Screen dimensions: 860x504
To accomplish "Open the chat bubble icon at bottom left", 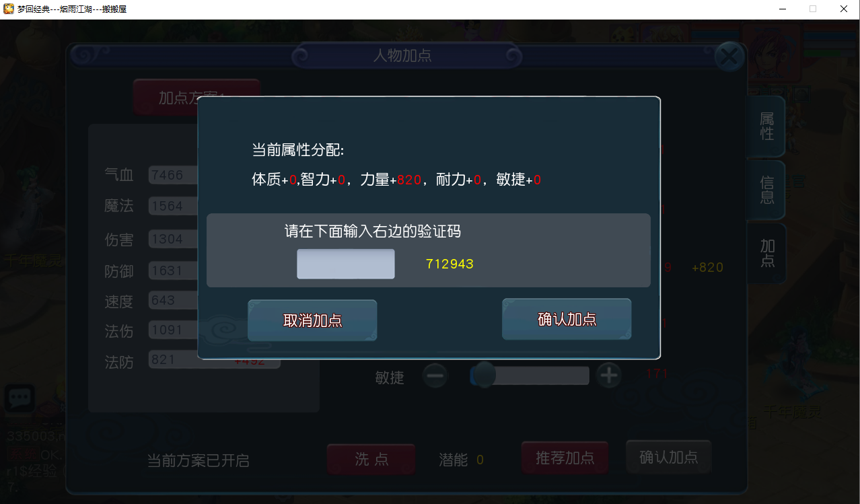I will point(20,398).
